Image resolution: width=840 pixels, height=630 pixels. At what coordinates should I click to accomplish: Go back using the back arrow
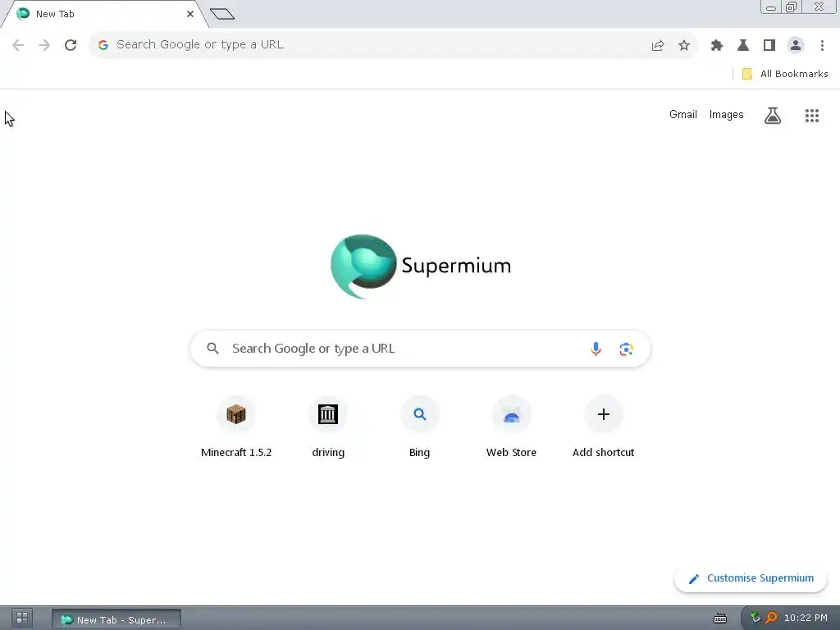[18, 45]
